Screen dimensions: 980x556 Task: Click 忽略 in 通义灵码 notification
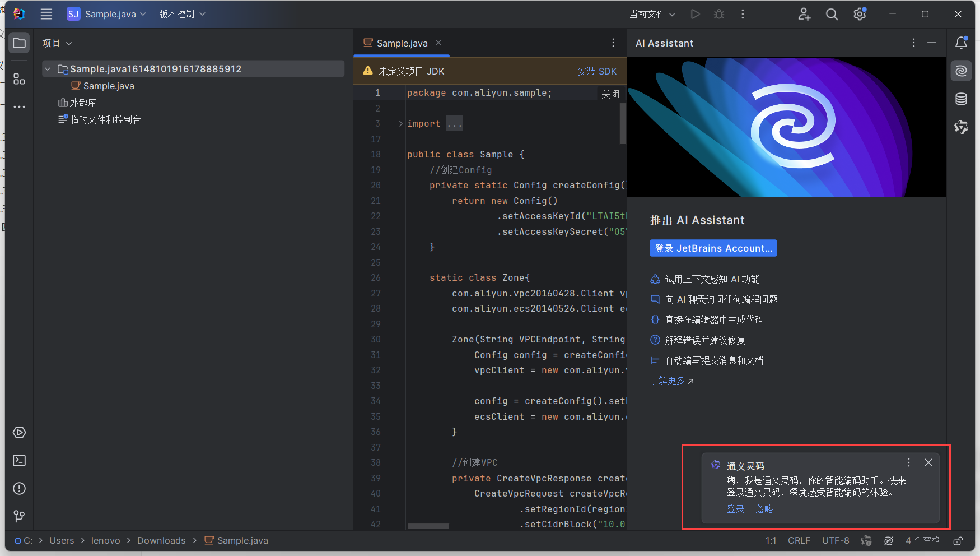click(764, 509)
